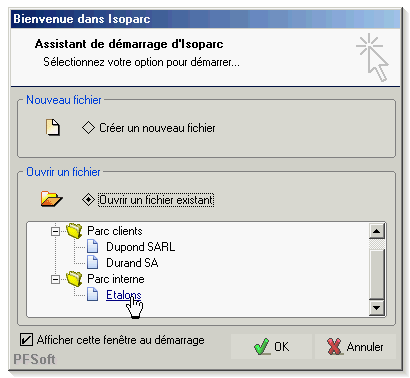Click the Etalons document icon
410x378 pixels.
[x=92, y=294]
